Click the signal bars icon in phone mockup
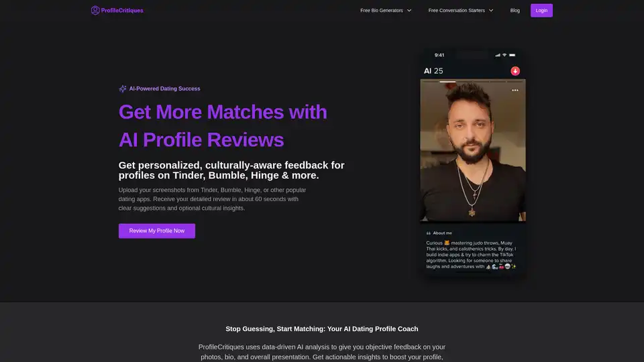Image resolution: width=644 pixels, height=362 pixels. (x=497, y=55)
